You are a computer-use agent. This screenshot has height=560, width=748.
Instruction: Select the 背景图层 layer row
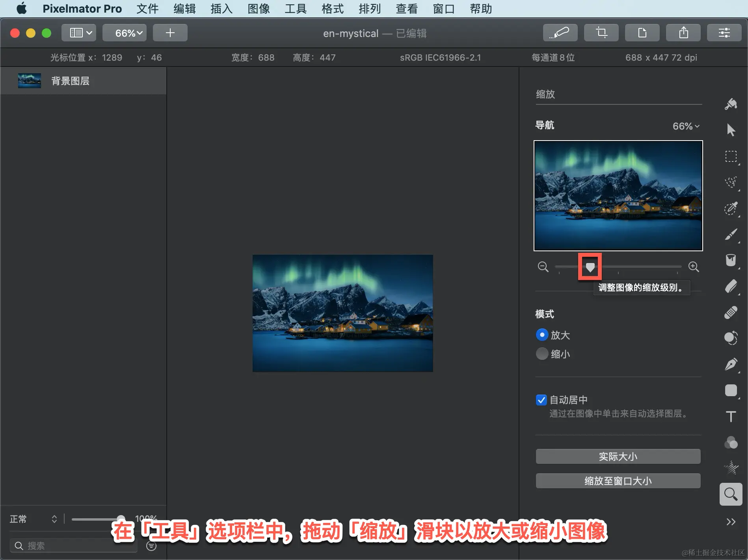(83, 81)
